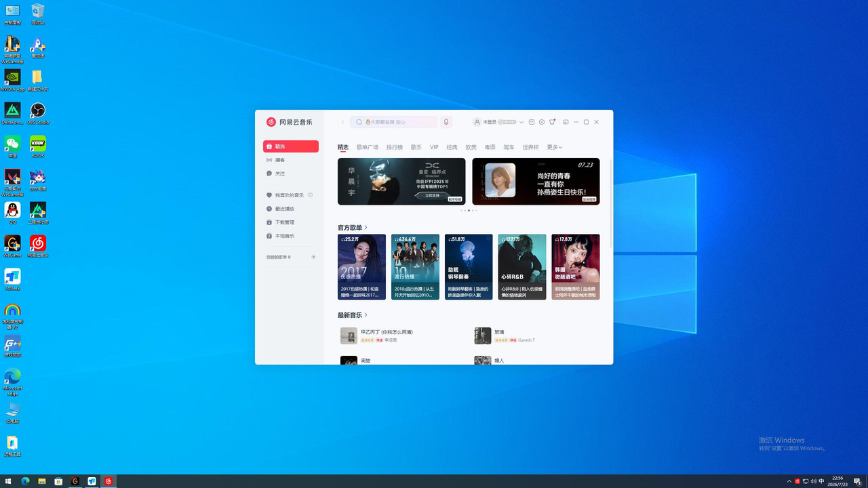Expand the 最新音乐 section arrow
This screenshot has height=488, width=868.
click(x=366, y=315)
